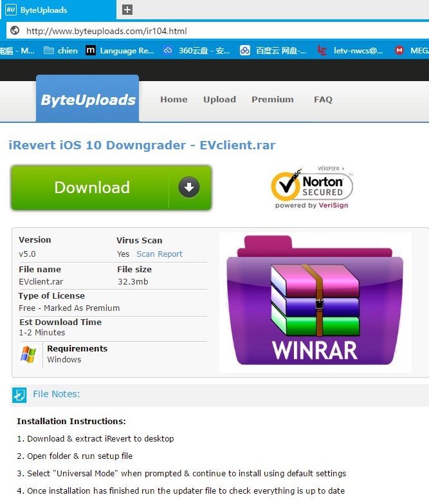Click the Windows logo requirements icon
This screenshot has width=429, height=504.
click(x=28, y=354)
